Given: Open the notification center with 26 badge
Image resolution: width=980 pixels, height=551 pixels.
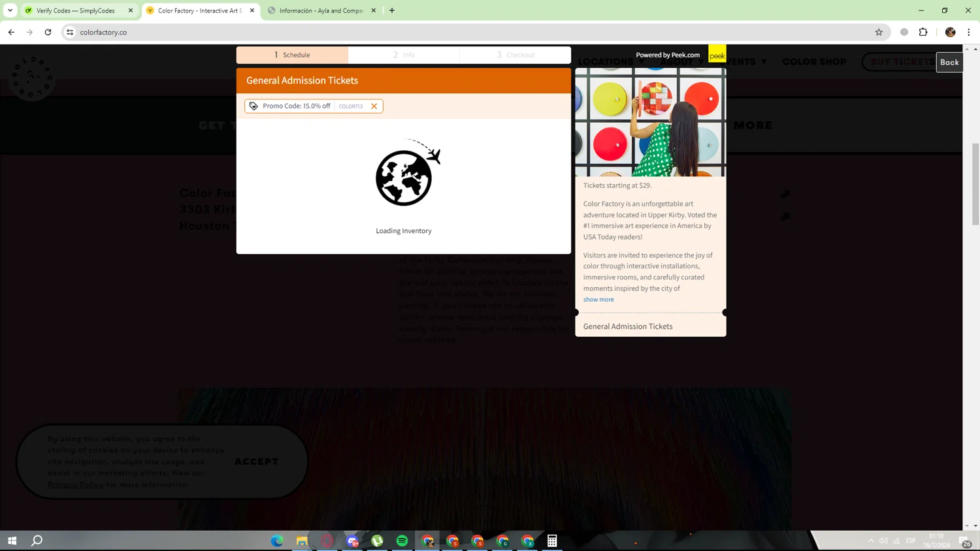Looking at the screenshot, I should click(x=965, y=541).
